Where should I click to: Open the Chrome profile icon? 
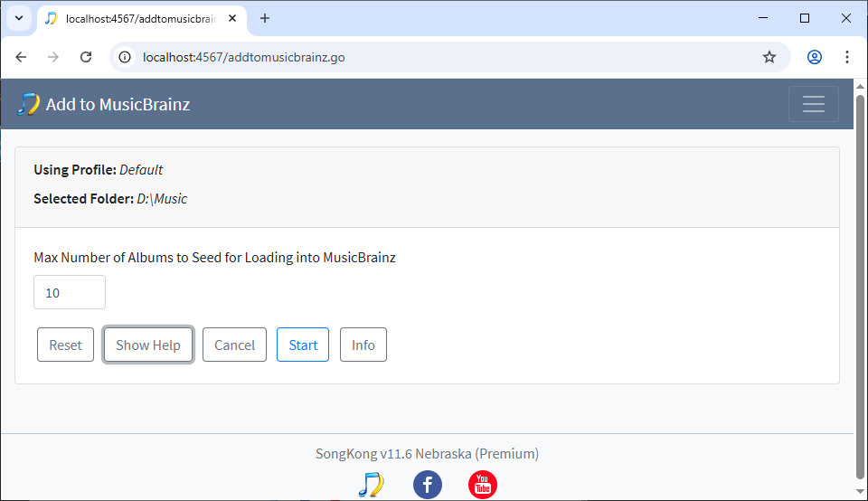click(815, 57)
